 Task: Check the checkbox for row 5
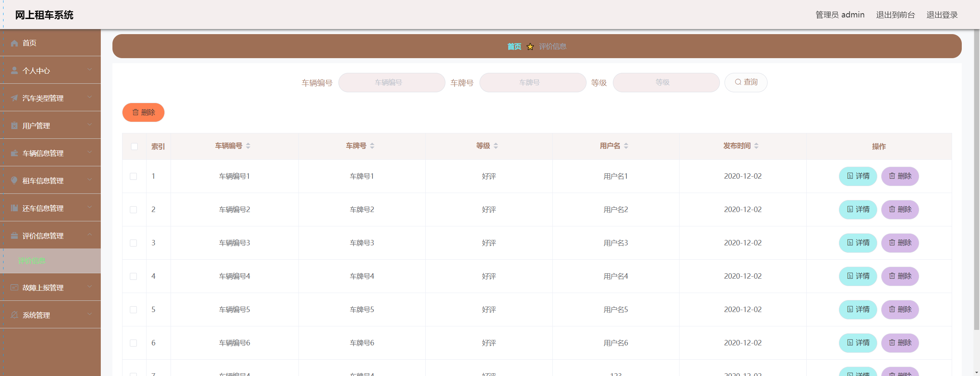[x=133, y=310]
